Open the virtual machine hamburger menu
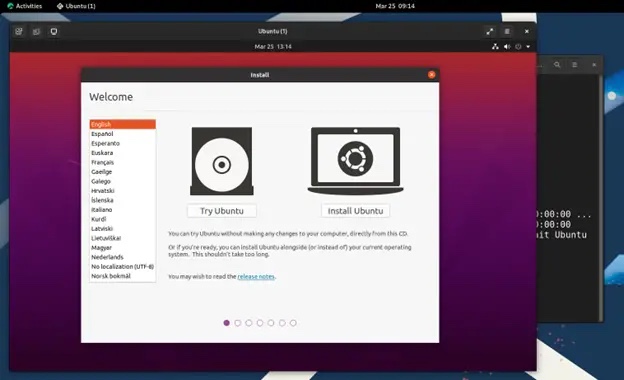The height and width of the screenshot is (380, 624). (x=507, y=31)
